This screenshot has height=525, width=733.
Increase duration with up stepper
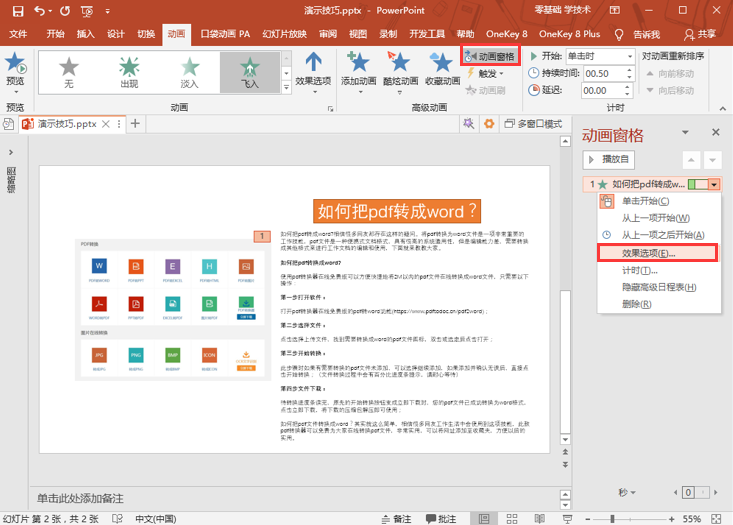[629, 70]
